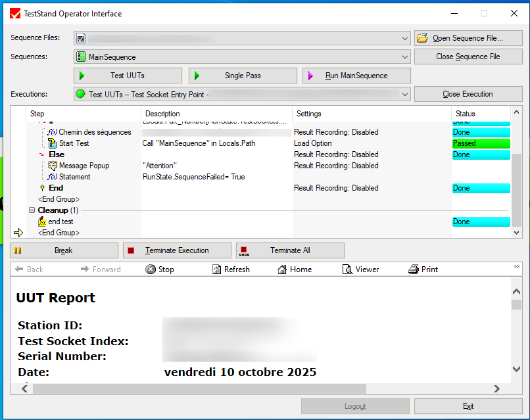Go to Home in report browser
The height and width of the screenshot is (420, 530).
tap(295, 269)
